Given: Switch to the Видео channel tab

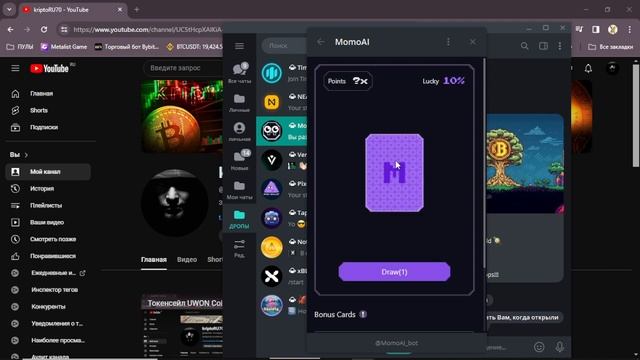Looking at the screenshot, I should coord(187,260).
